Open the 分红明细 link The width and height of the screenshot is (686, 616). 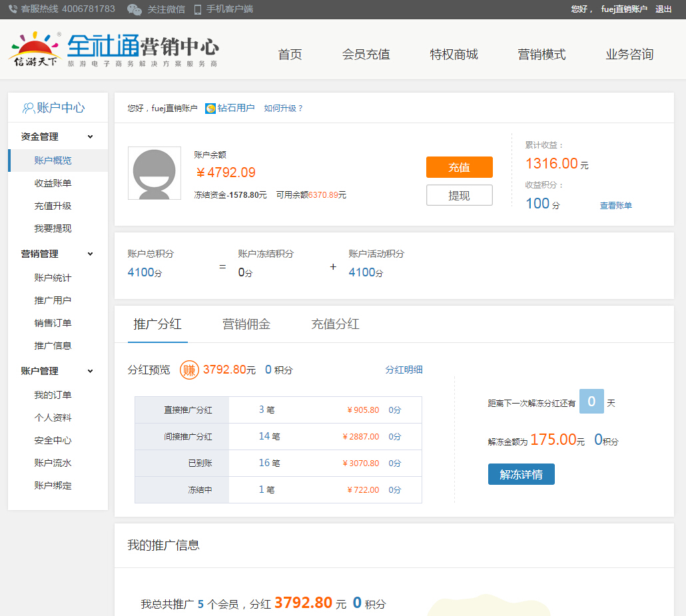click(404, 370)
